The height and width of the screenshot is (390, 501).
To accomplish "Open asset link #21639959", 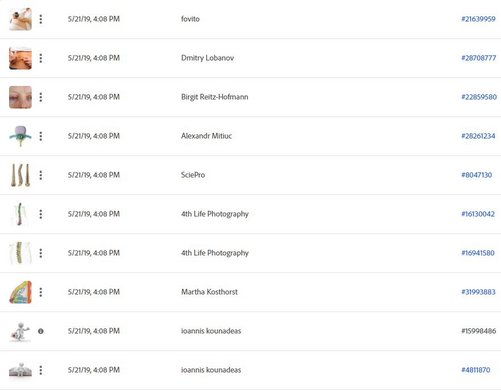I will point(478,19).
